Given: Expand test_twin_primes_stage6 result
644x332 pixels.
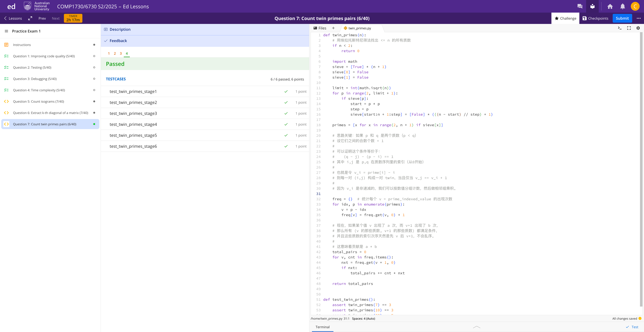Looking at the screenshot, I should (x=205, y=146).
